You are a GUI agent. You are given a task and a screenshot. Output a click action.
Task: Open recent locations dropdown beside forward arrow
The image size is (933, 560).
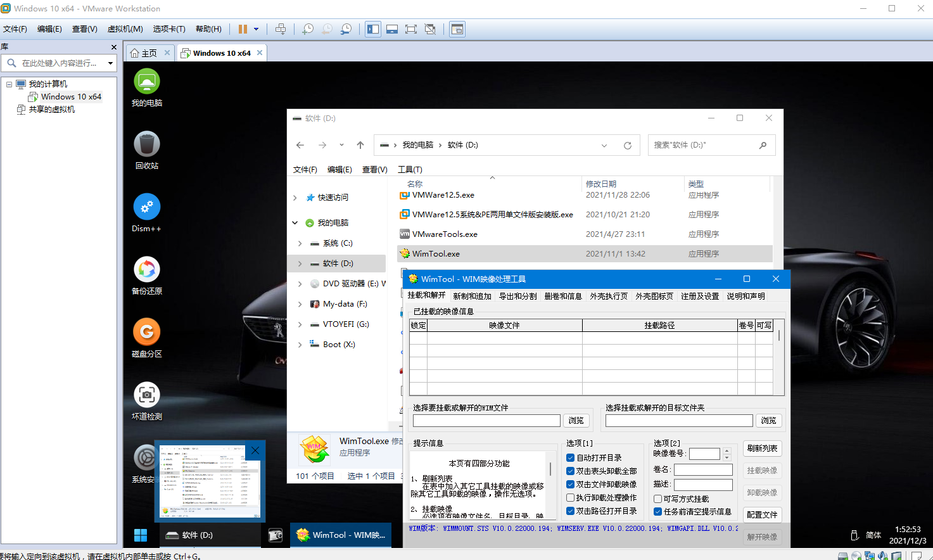341,145
